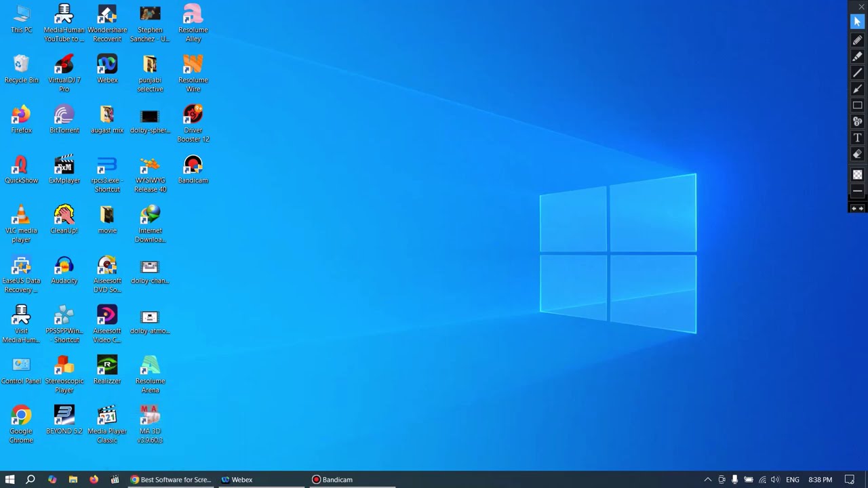Switch to Bandicam taskbar window

pyautogui.click(x=351, y=479)
